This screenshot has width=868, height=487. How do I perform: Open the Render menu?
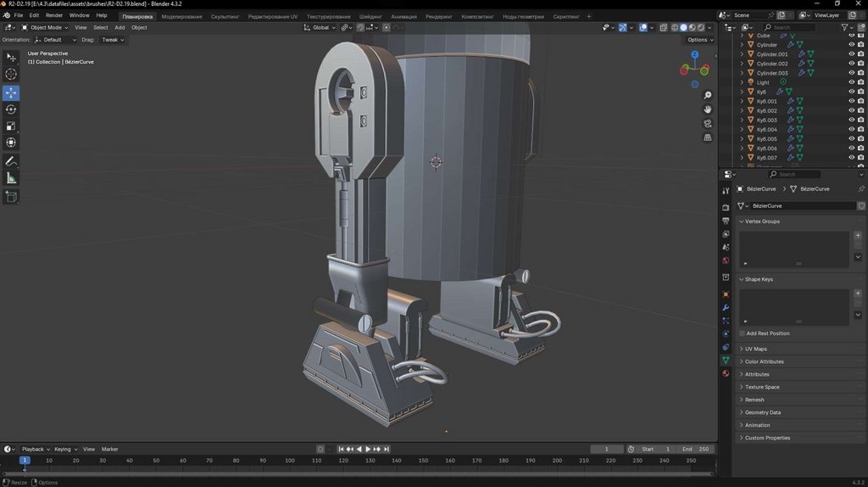click(54, 15)
